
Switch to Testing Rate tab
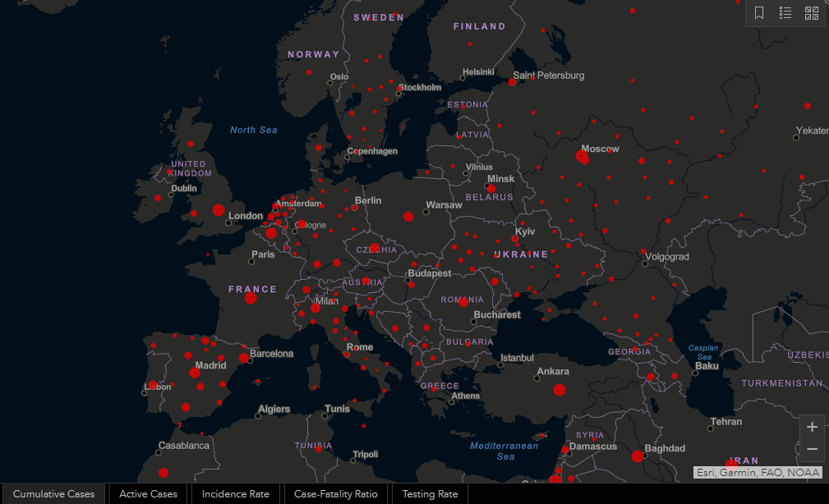[x=430, y=494]
